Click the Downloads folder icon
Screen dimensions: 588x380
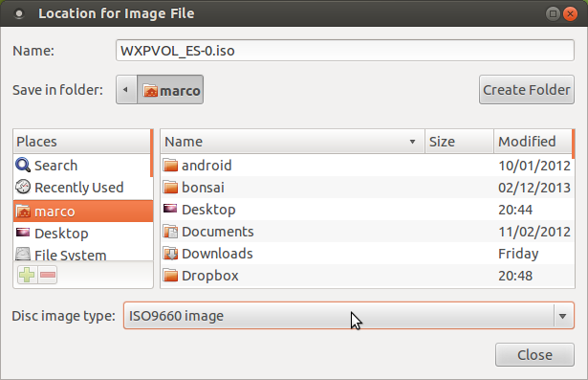[x=170, y=254]
